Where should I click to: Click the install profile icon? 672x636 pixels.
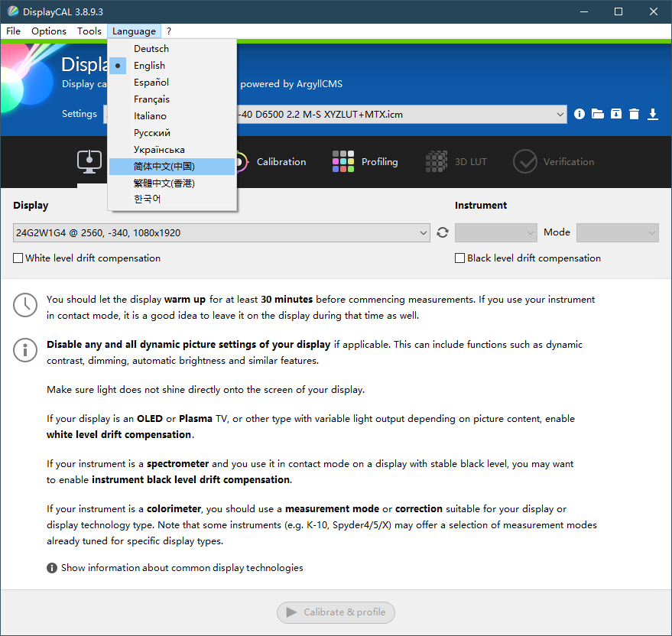coord(616,114)
